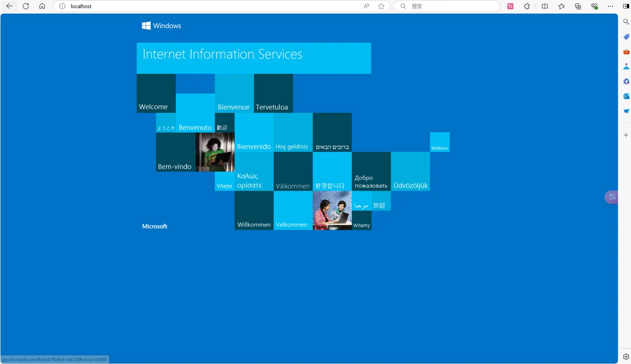Click the Internet Information Services banner

[x=254, y=58]
